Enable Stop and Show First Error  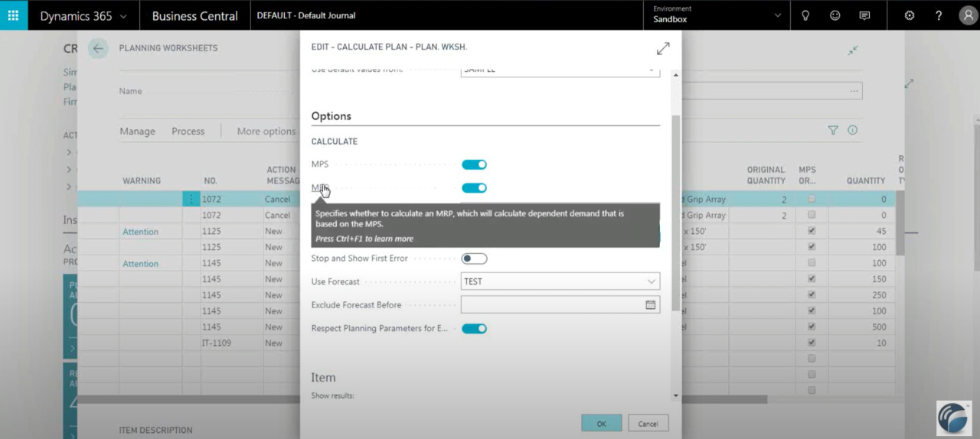[474, 259]
